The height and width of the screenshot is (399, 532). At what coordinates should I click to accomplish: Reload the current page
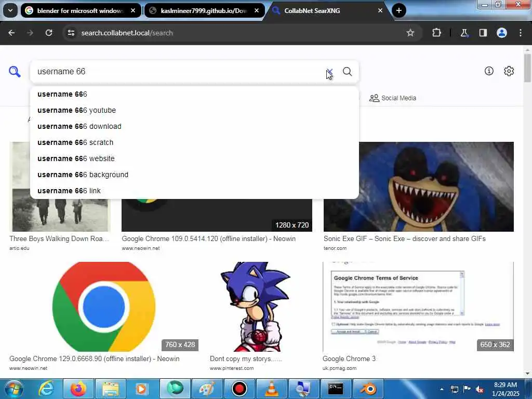tap(49, 33)
